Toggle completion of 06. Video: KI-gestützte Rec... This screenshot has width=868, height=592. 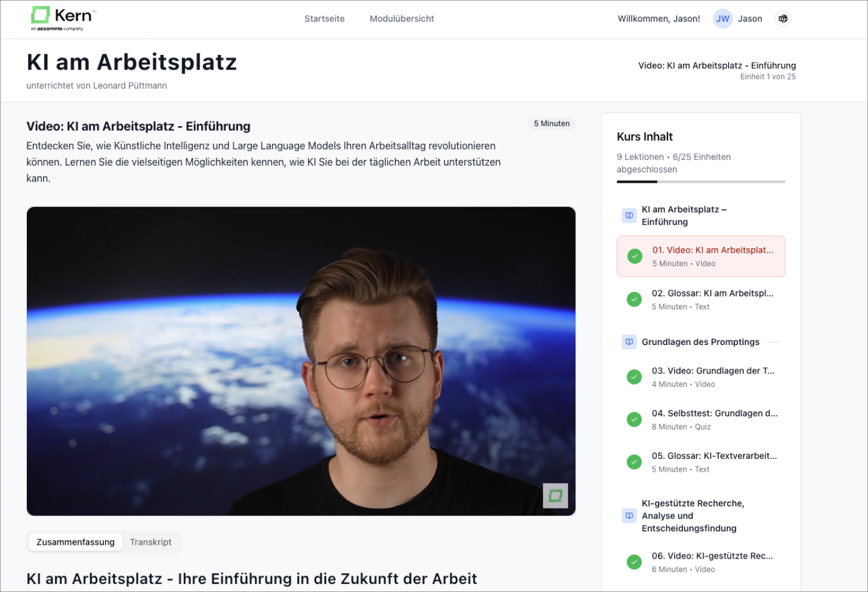coord(634,562)
